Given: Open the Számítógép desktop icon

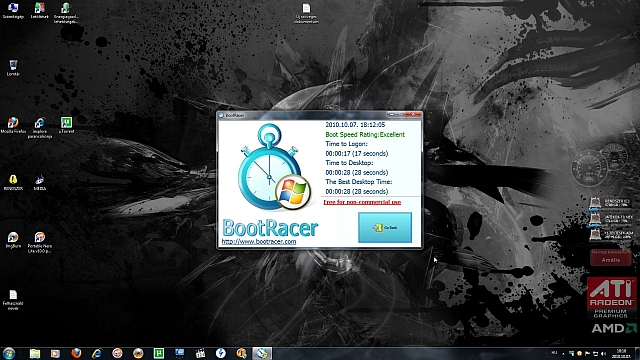Looking at the screenshot, I should coord(13,11).
